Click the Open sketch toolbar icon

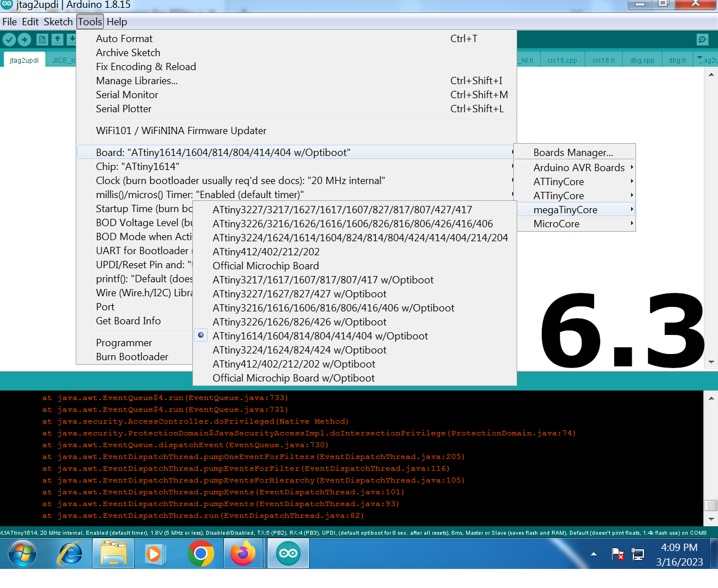point(57,39)
